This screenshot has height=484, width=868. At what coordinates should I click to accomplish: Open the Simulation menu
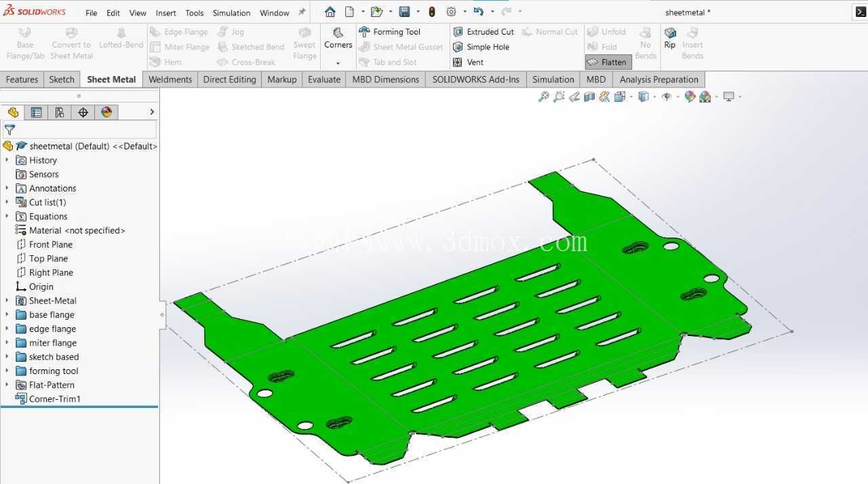tap(232, 13)
